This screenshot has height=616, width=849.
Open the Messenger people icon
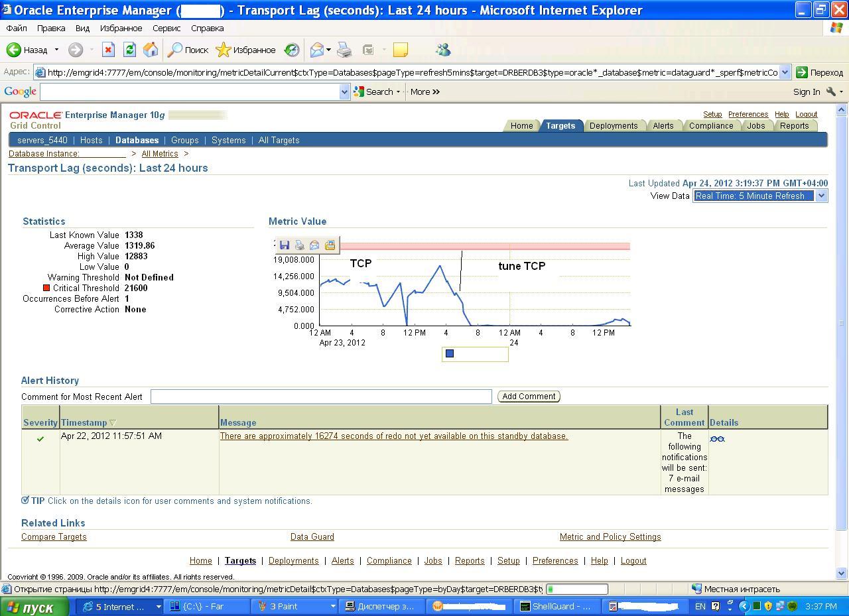point(443,50)
